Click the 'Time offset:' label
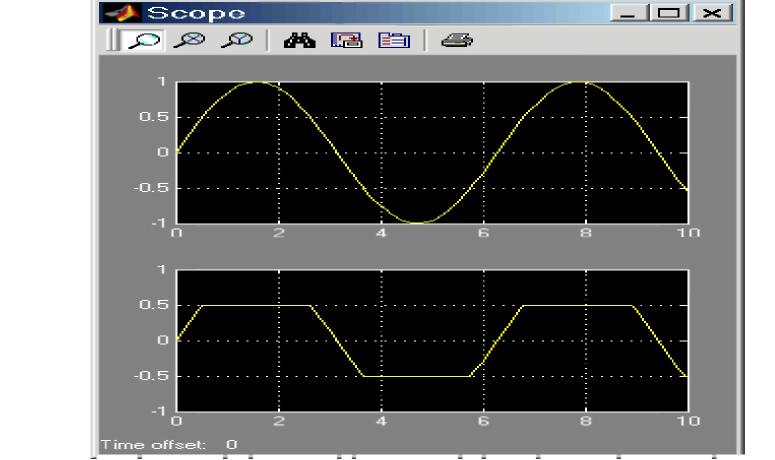Viewport: 775px width, 460px height. pyautogui.click(x=153, y=445)
